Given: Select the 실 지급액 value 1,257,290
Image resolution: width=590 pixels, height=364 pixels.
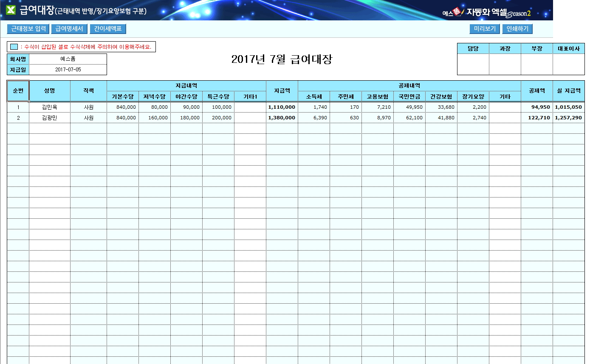Looking at the screenshot, I should pyautogui.click(x=569, y=118).
